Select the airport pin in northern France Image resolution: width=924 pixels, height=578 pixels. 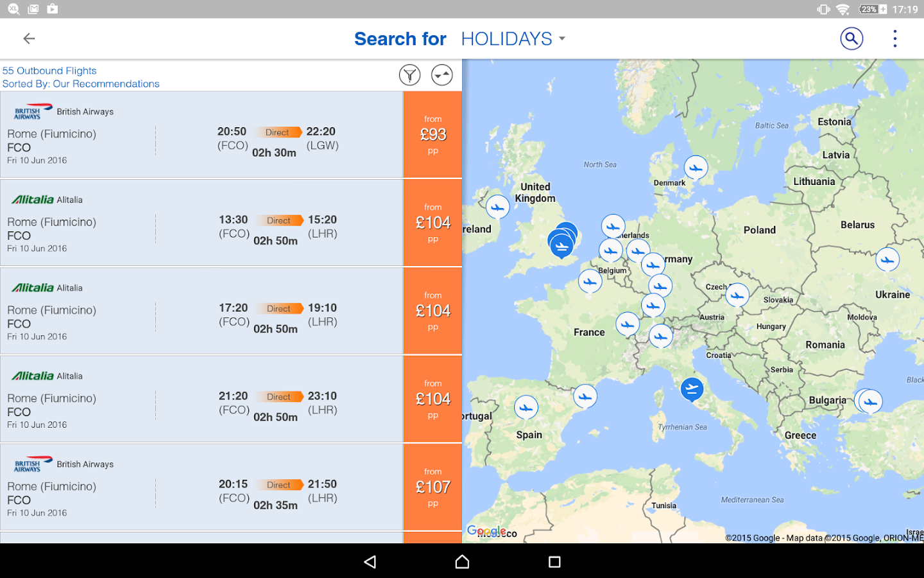pyautogui.click(x=590, y=281)
